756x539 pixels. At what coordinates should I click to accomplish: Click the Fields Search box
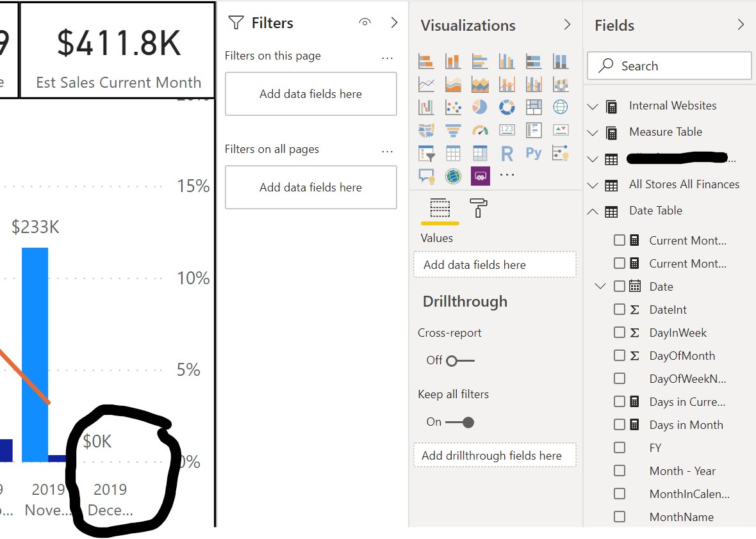[670, 65]
